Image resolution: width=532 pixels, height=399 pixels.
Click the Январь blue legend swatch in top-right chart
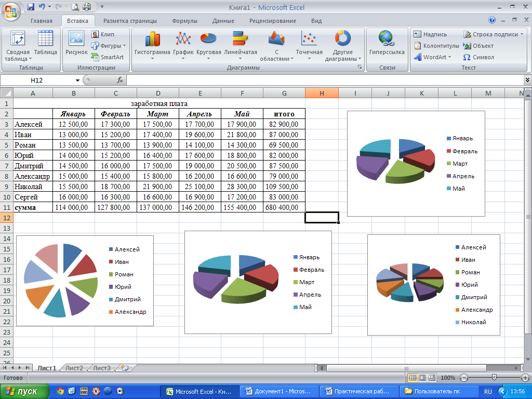click(449, 138)
